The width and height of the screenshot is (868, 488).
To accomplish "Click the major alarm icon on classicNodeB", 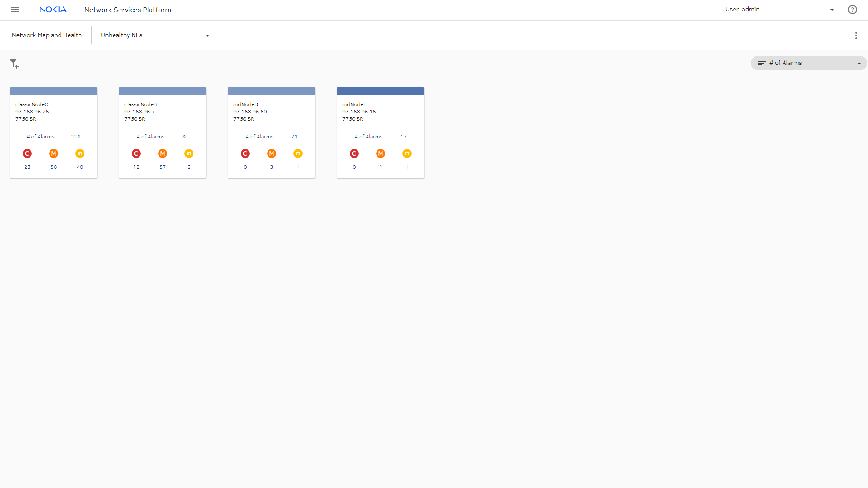I will [163, 153].
